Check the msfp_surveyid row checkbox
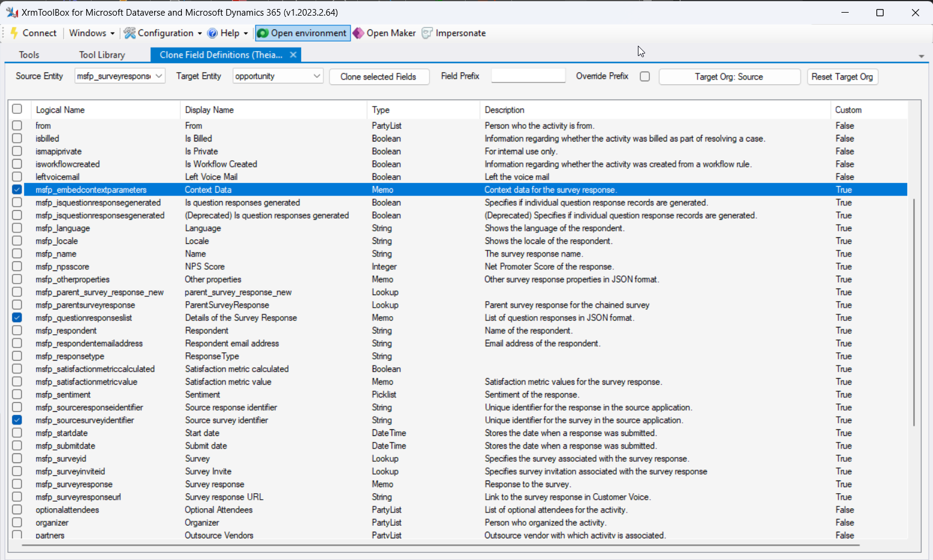This screenshot has height=560, width=933. [17, 459]
